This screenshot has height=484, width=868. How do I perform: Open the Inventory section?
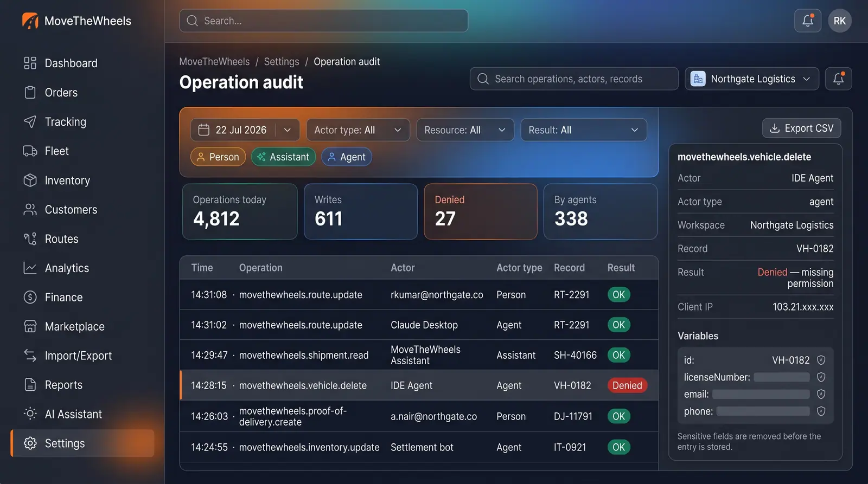point(82,180)
